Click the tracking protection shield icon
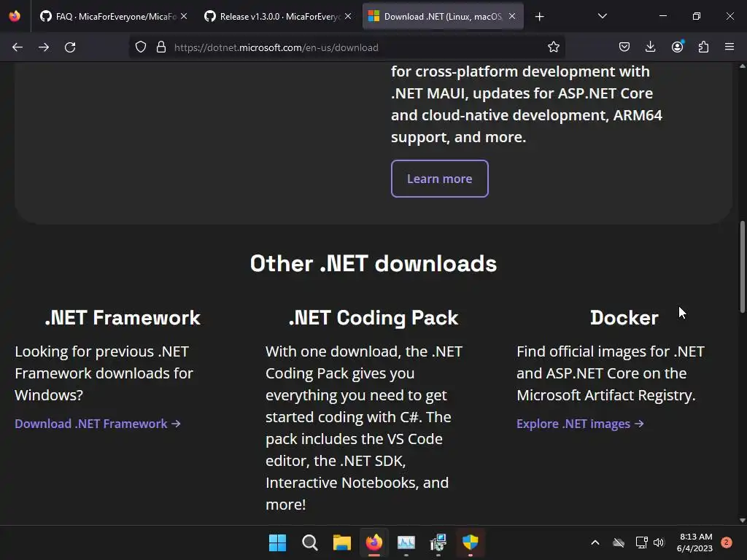Screen dimensions: 747x560 pos(141,47)
